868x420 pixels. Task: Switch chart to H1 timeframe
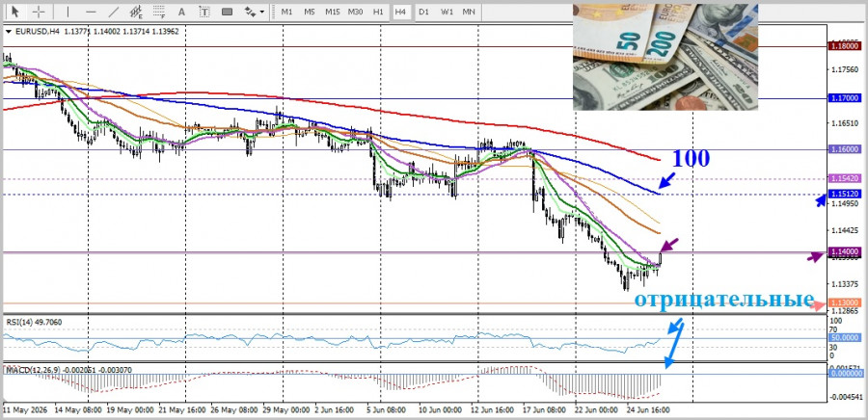378,12
